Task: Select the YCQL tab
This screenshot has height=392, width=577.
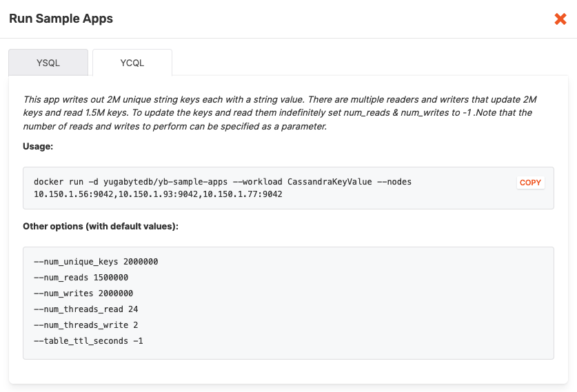Action: [x=132, y=63]
